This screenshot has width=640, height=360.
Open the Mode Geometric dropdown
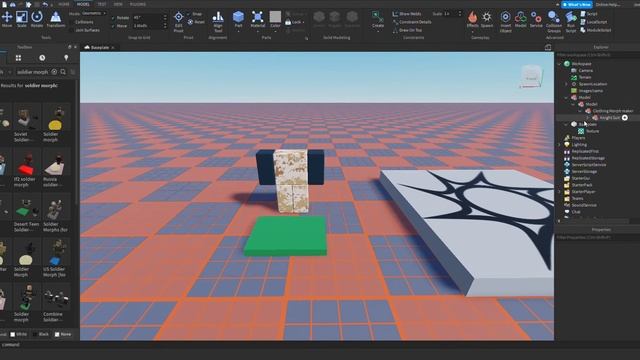click(93, 13)
